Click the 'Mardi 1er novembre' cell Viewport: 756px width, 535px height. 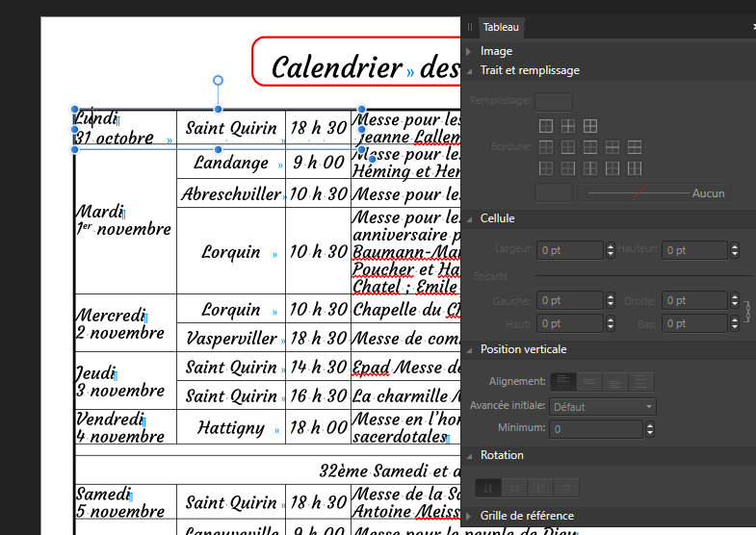(126, 219)
